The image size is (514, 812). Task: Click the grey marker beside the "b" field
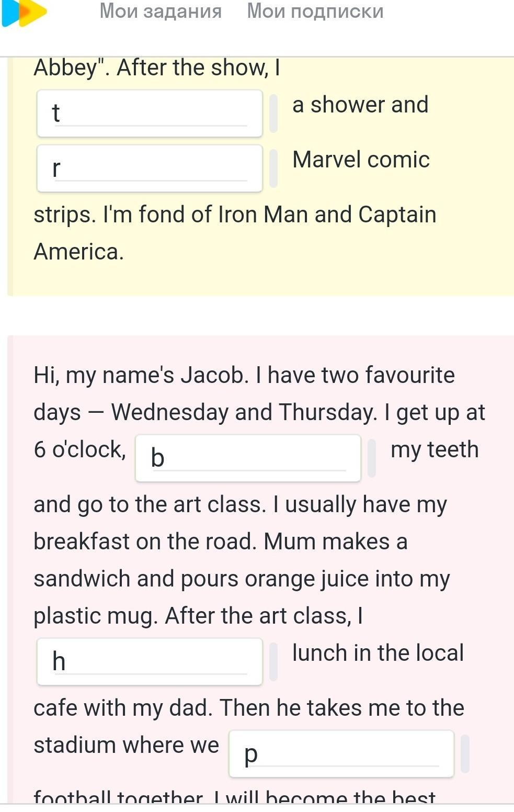(372, 458)
